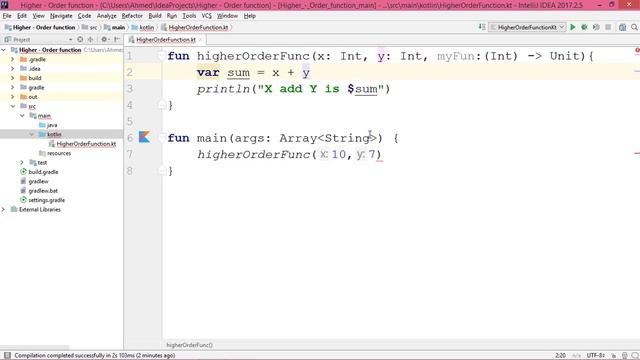Select HigherOrderFunction.kt in project tree
640x360 pixels.
click(x=86, y=144)
